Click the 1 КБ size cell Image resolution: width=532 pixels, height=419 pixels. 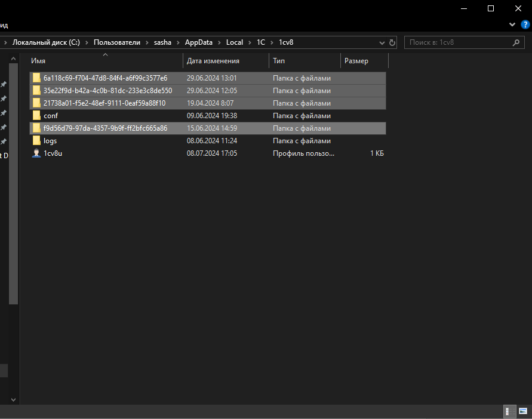pyautogui.click(x=377, y=153)
